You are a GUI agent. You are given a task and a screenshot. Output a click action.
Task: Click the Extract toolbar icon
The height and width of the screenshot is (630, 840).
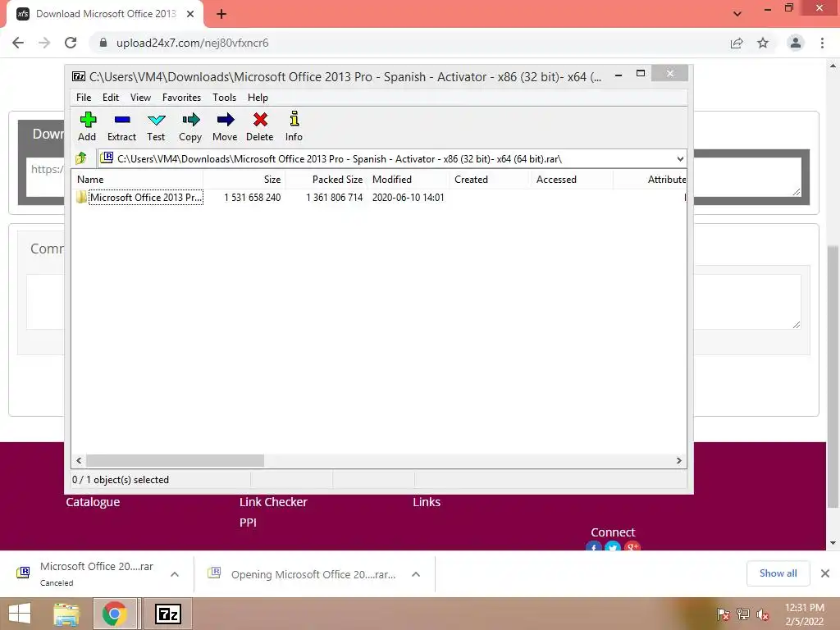(122, 120)
